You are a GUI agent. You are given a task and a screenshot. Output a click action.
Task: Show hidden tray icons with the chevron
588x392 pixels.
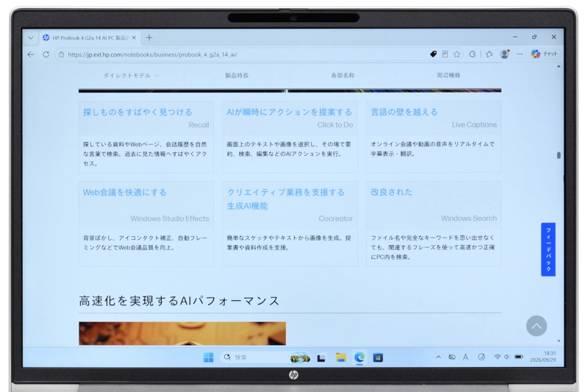[x=438, y=357]
